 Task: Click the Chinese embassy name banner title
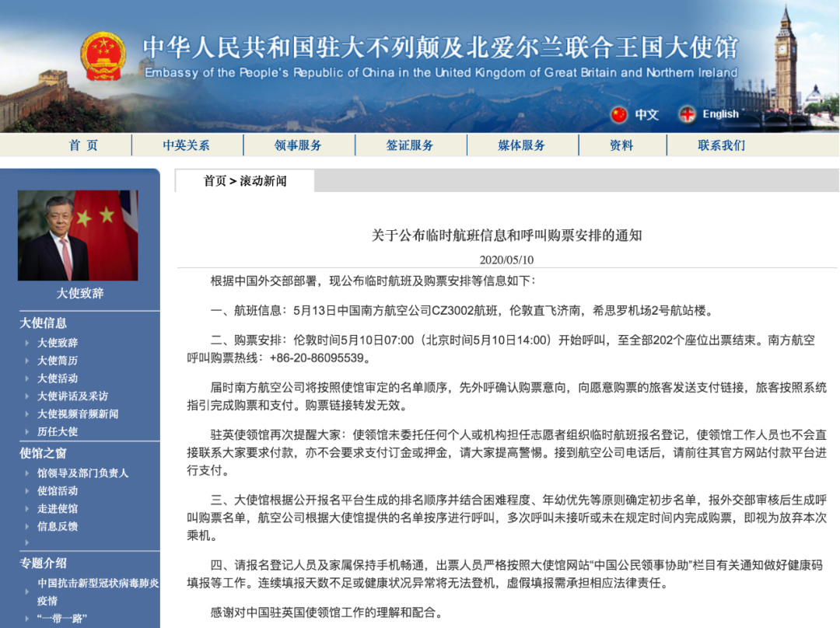tap(440, 47)
